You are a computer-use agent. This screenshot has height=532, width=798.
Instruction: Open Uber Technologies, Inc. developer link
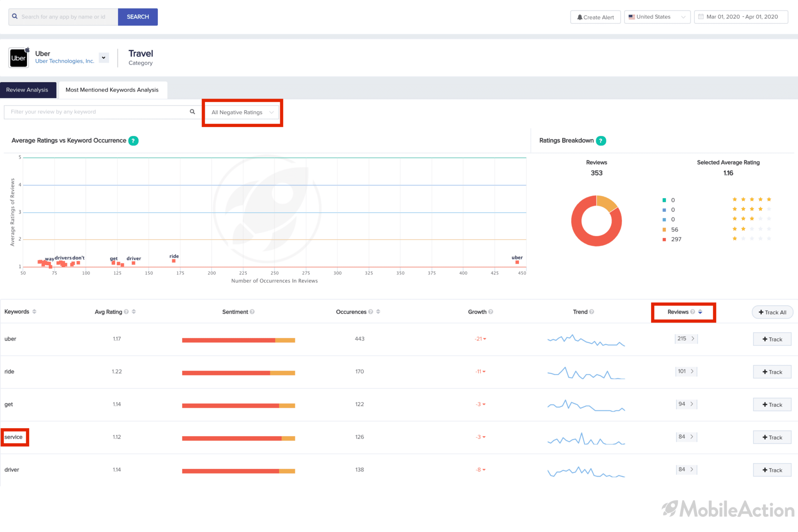tap(65, 61)
